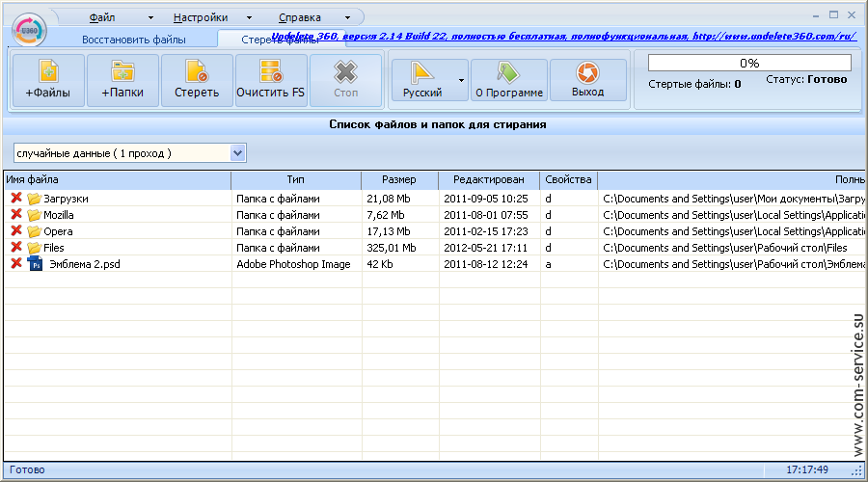868x482 pixels.
Task: Click the status bar resize grip
Action: pos(857,470)
